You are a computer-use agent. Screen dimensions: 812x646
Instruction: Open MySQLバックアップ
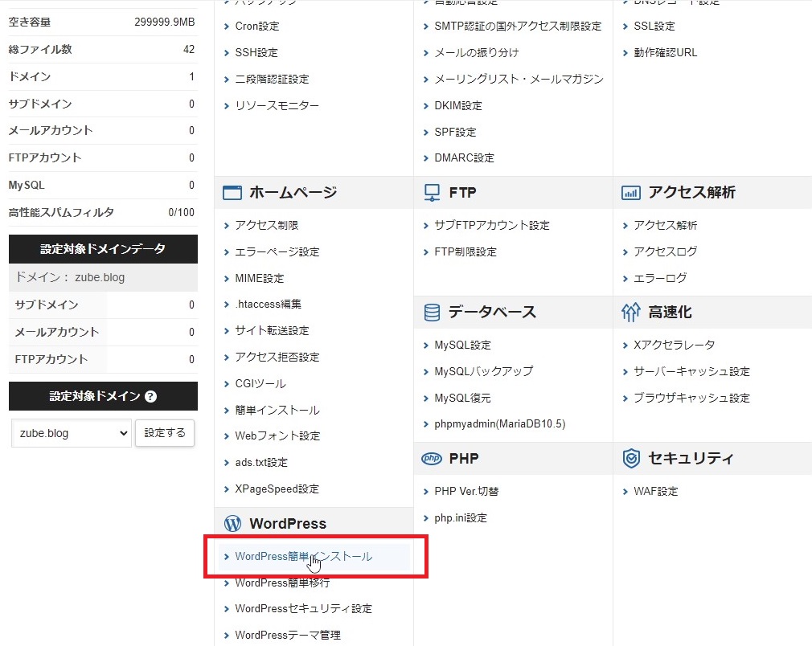click(484, 372)
